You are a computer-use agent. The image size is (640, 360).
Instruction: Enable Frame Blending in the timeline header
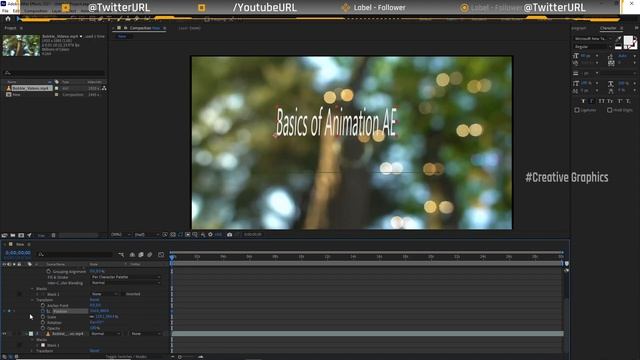141,255
